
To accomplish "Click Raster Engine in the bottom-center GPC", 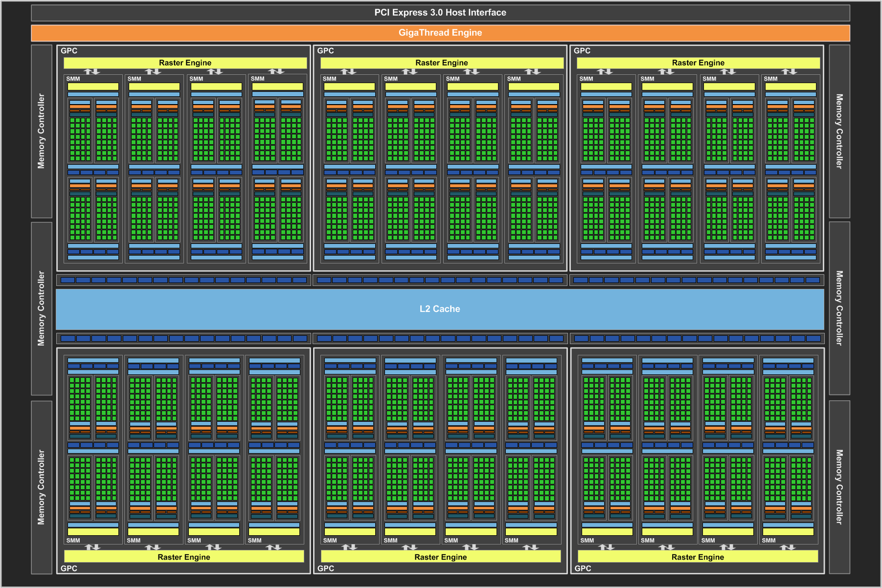I will 441,557.
